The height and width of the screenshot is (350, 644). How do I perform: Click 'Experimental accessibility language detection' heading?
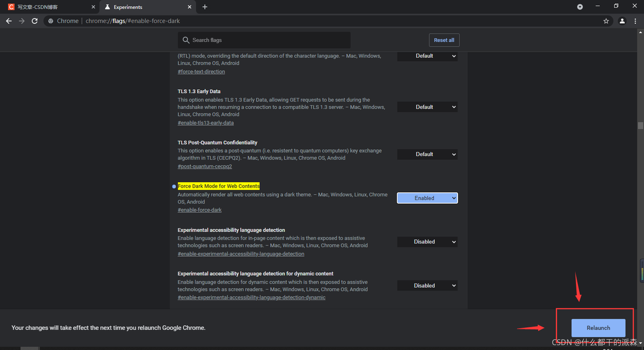click(x=231, y=230)
